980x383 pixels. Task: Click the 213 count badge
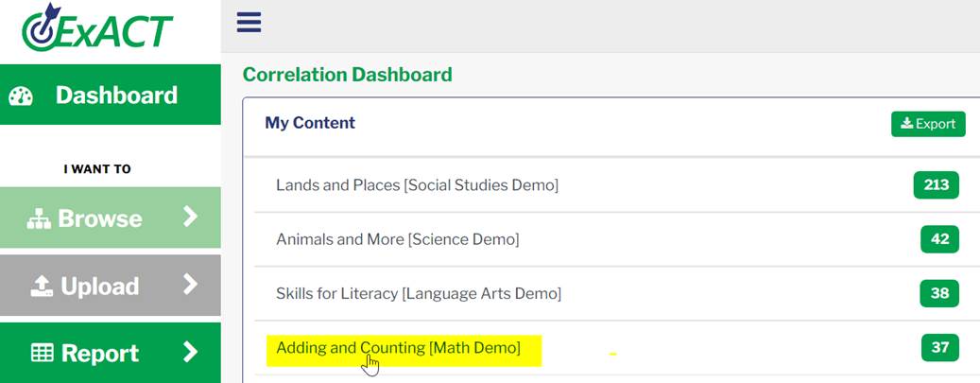937,185
